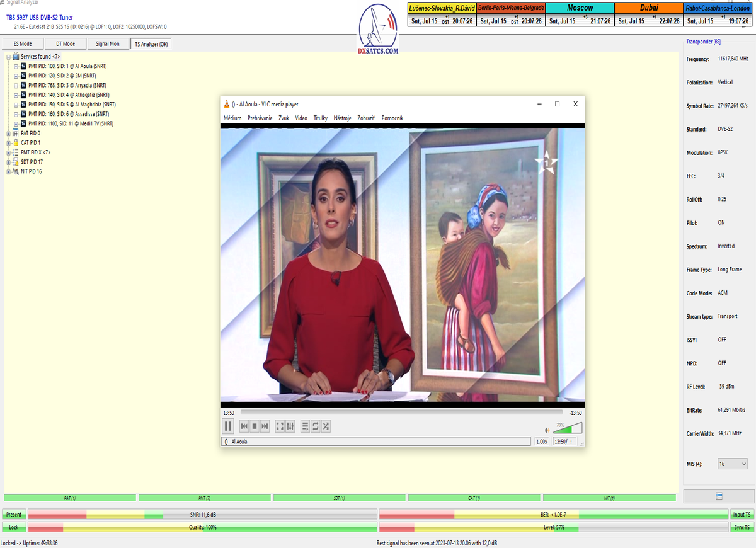This screenshot has width=756, height=548.
Task: Skip to next media in VLC
Action: click(265, 426)
